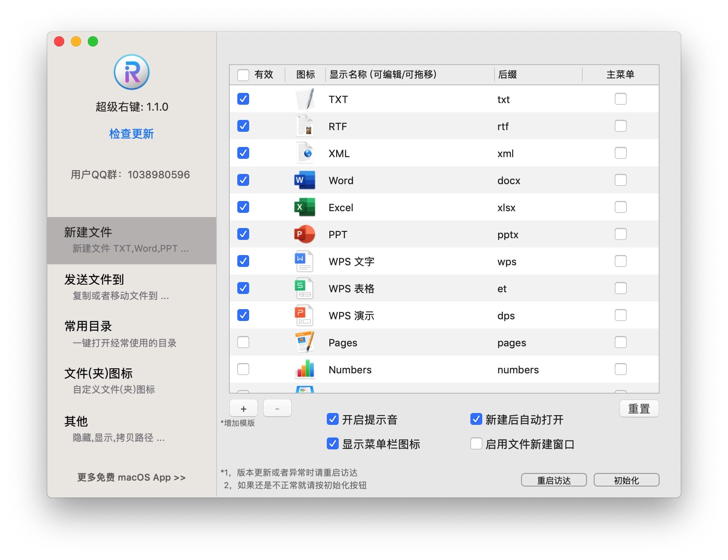Click the XML file icon
Screen dimensions: 728x560
point(304,153)
